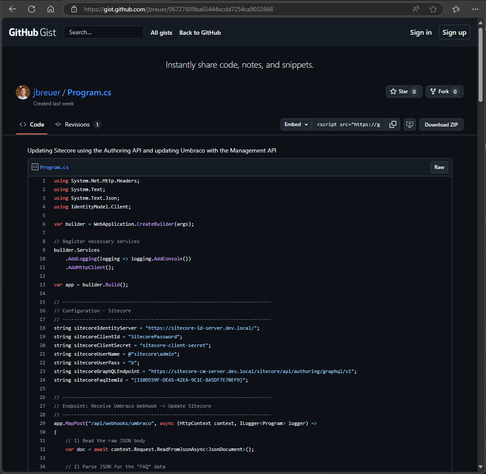Expand the Embed dropdown
486x474 pixels.
click(x=296, y=124)
